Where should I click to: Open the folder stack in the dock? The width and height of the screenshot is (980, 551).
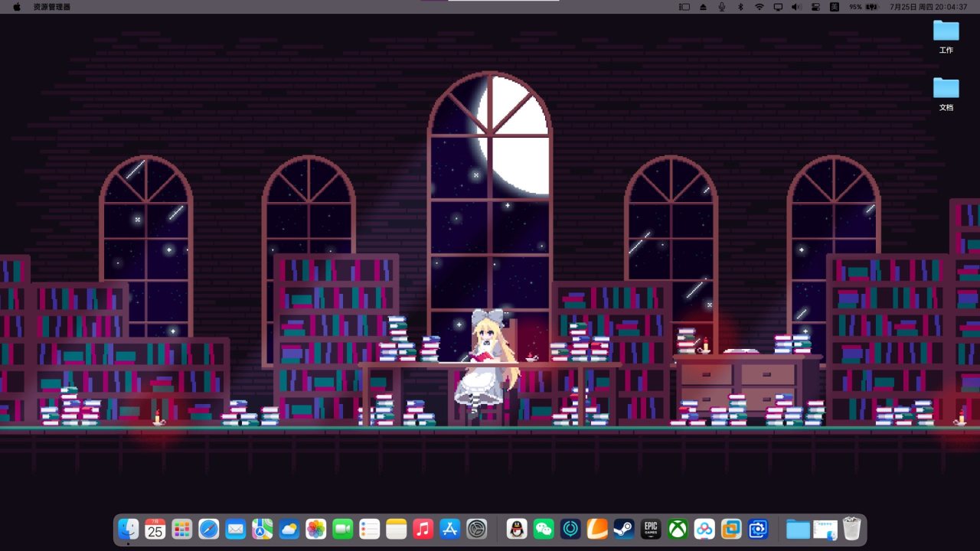point(798,529)
